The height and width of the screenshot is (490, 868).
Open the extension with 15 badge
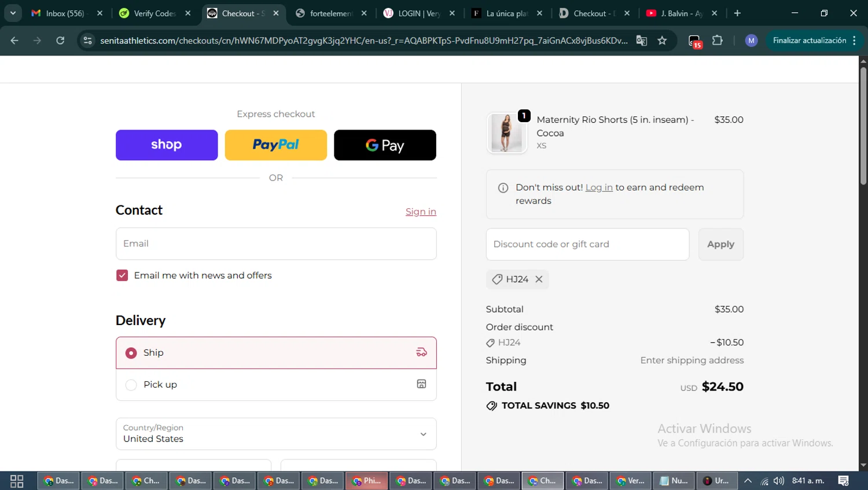(695, 41)
